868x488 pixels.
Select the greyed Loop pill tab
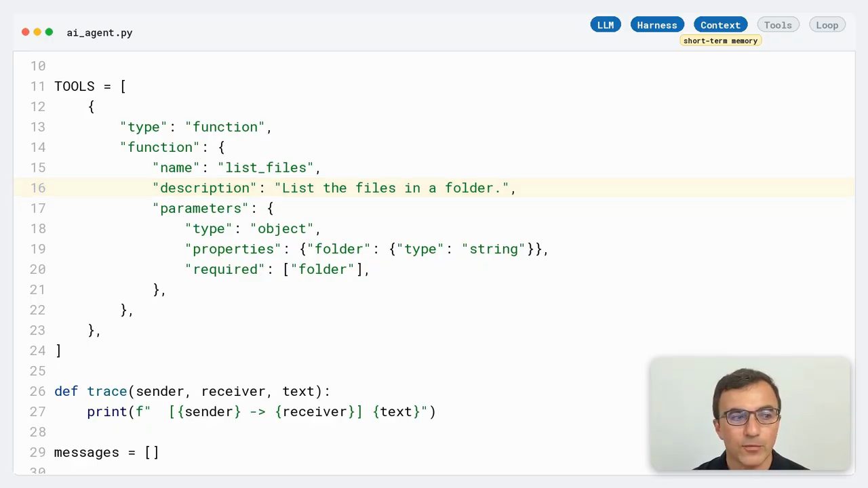click(x=827, y=25)
